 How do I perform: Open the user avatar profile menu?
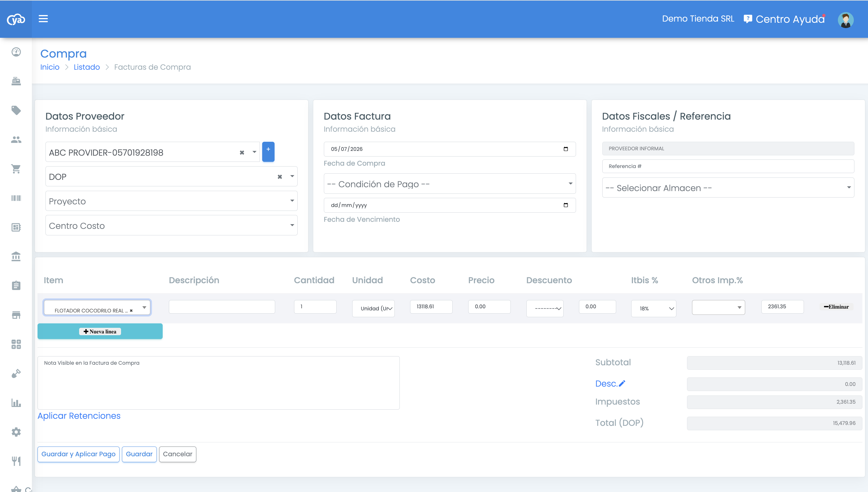click(845, 20)
